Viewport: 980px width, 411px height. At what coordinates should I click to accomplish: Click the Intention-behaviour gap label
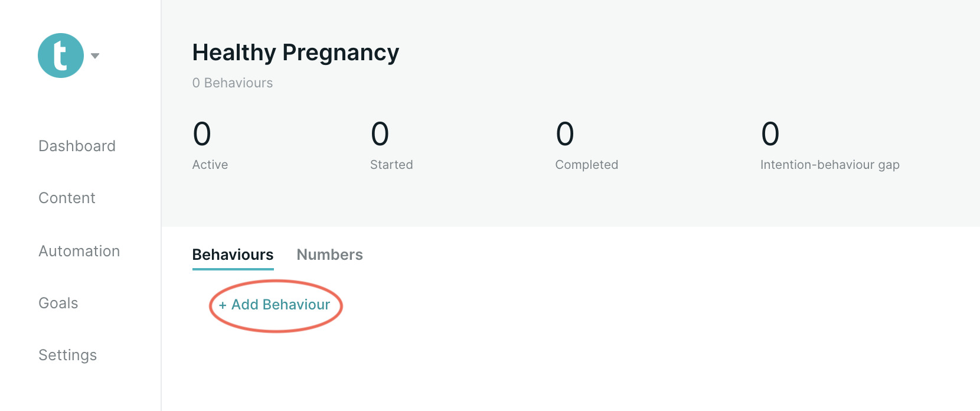coord(830,165)
